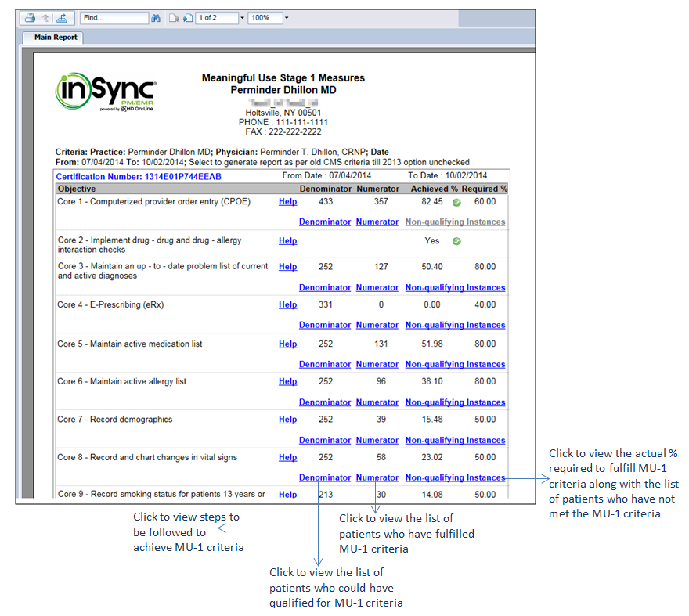
Task: Open Numerator link under Core 1
Action: (377, 222)
